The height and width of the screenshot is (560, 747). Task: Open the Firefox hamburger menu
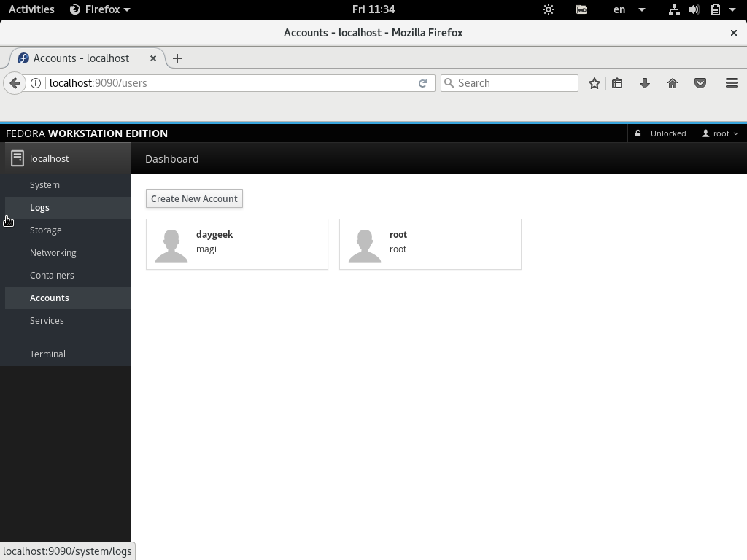click(x=731, y=83)
